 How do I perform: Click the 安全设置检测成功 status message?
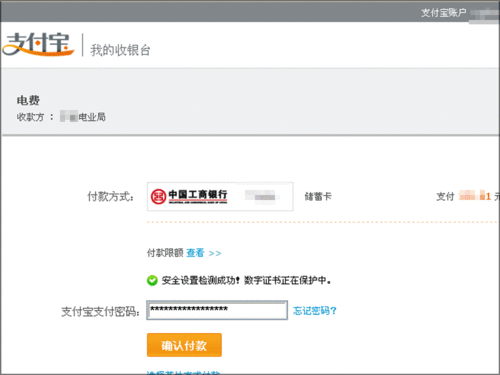(246, 280)
